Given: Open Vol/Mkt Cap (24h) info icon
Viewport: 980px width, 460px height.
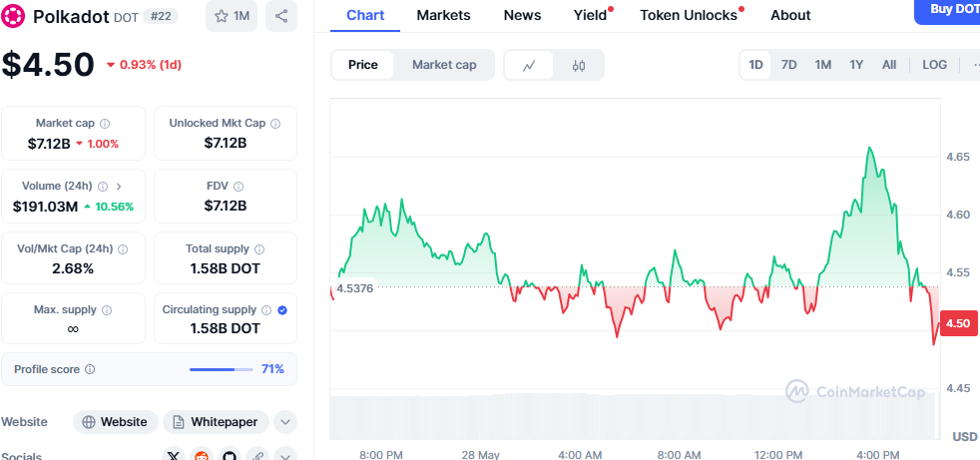Looking at the screenshot, I should (x=123, y=248).
